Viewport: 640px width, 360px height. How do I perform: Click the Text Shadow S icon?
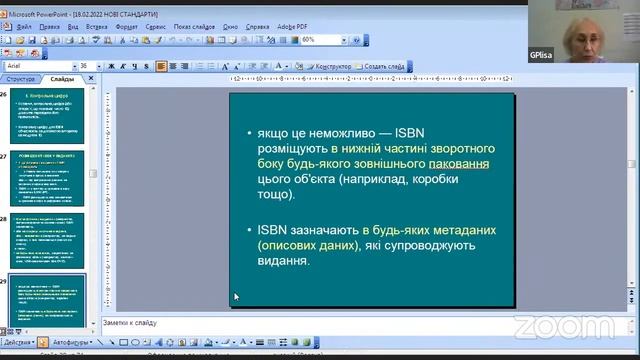[146, 66]
